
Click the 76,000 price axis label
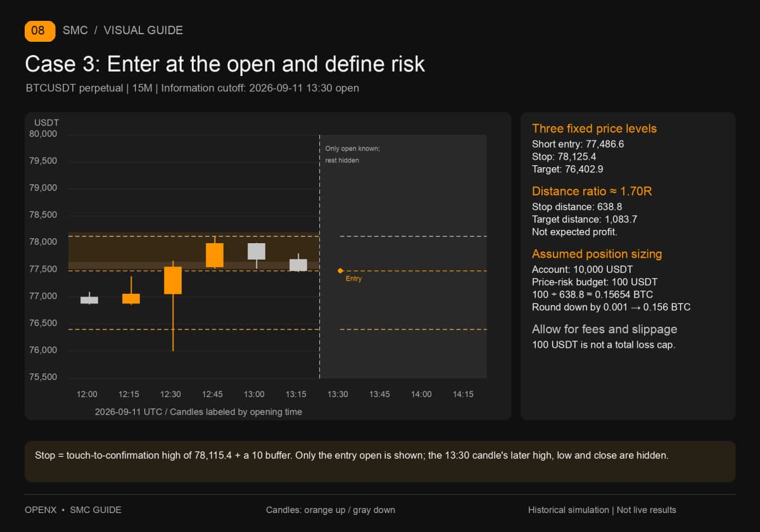tap(43, 350)
